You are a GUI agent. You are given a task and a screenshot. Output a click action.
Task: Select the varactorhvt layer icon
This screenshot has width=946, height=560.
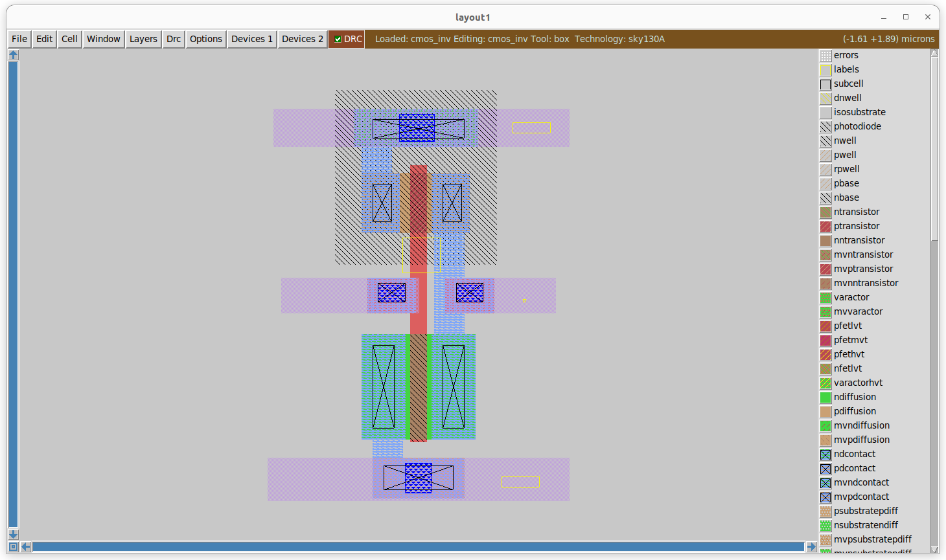click(x=825, y=383)
